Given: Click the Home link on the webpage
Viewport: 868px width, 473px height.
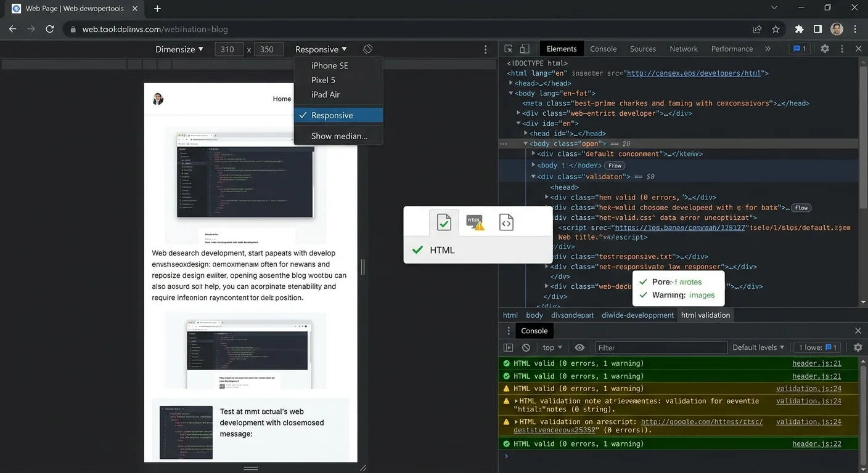Looking at the screenshot, I should (282, 99).
